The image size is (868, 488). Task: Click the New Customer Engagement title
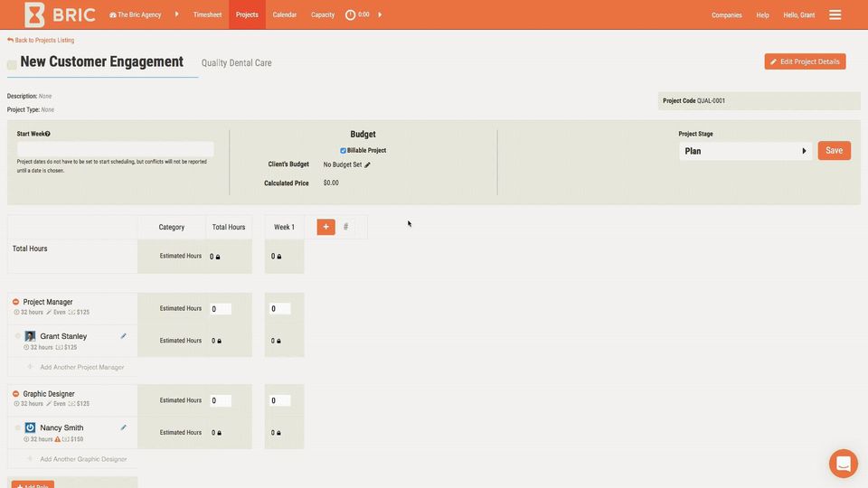[102, 61]
